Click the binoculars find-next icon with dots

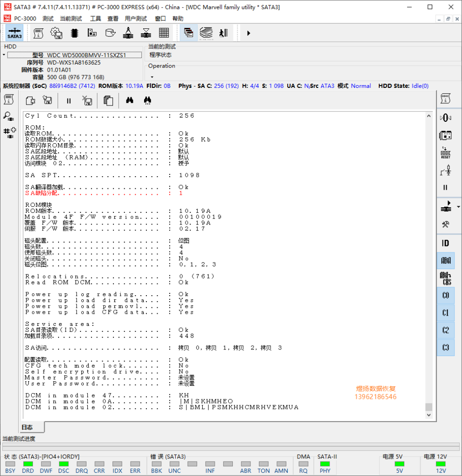(147, 100)
